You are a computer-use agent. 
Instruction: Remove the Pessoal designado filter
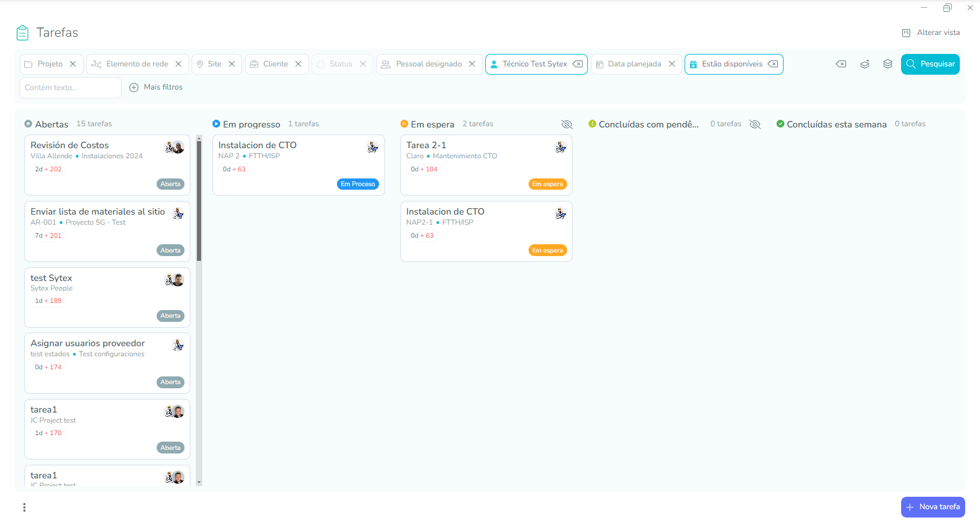472,64
